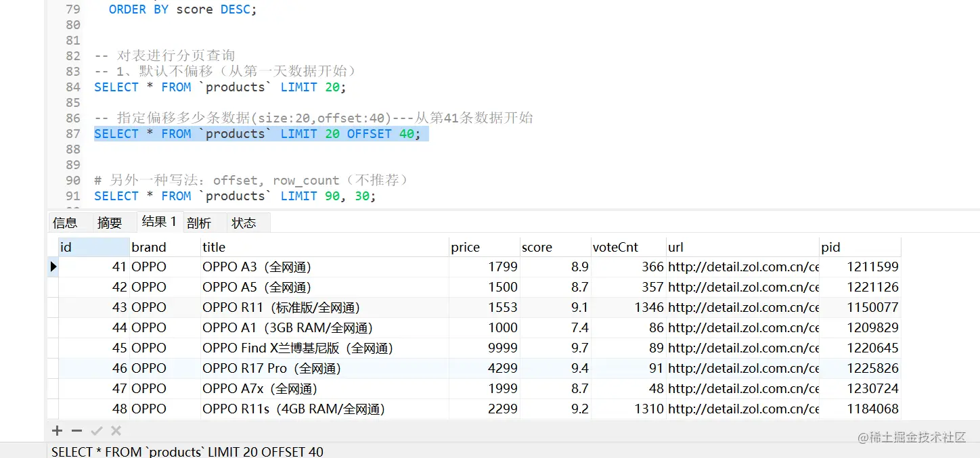Click pid cell 1211599
The image size is (980, 458).
tap(860, 267)
